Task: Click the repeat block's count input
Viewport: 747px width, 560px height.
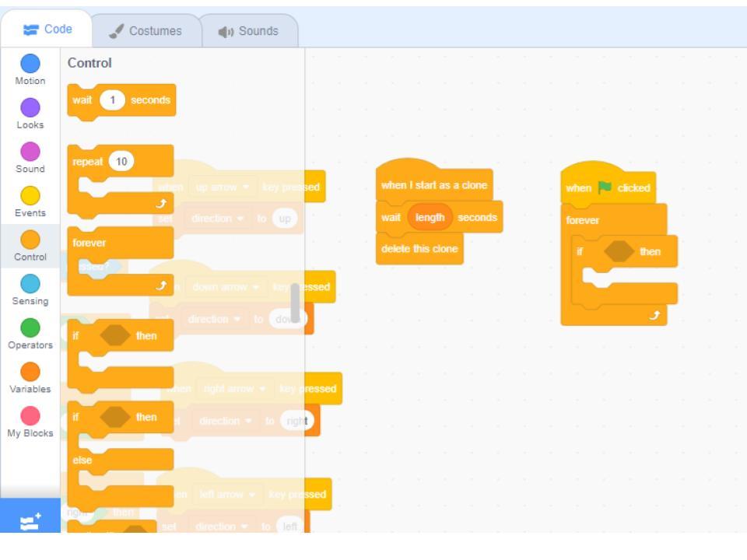Action: pos(121,162)
